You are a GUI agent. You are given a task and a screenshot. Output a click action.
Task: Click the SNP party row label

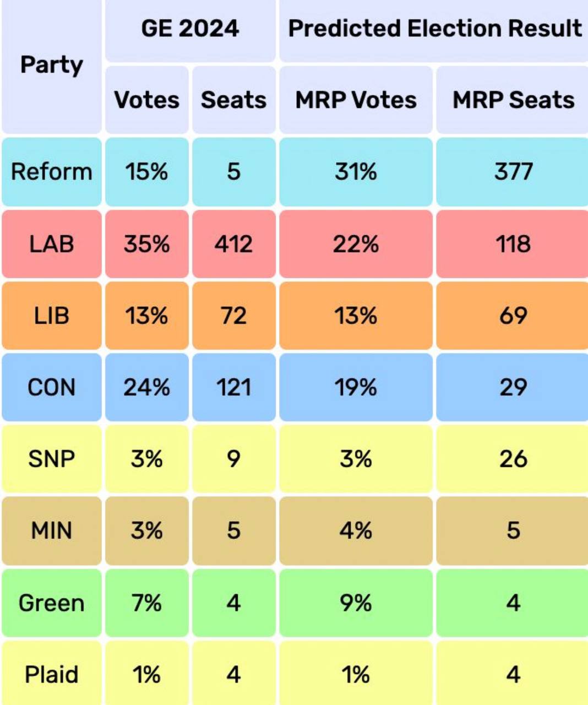[51, 459]
